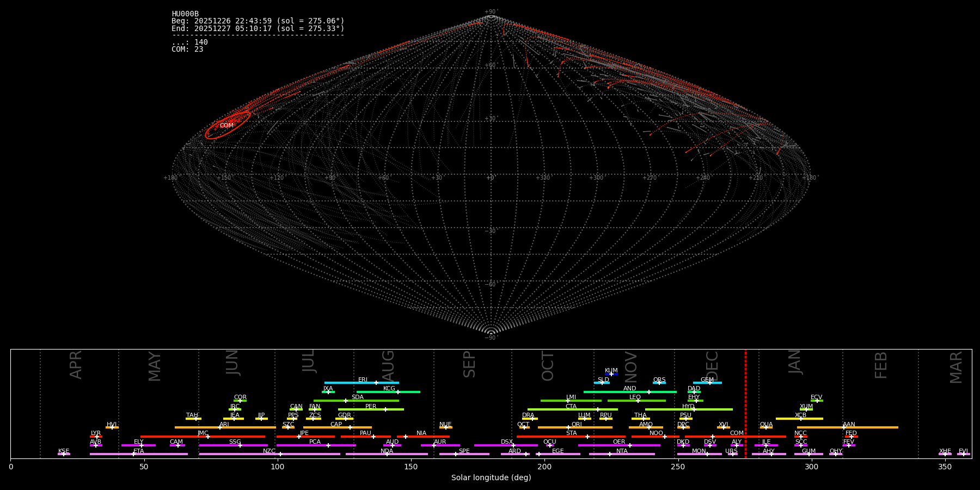Select the cyan GEM shower bar
This screenshot has height=490, width=980.
click(x=707, y=383)
